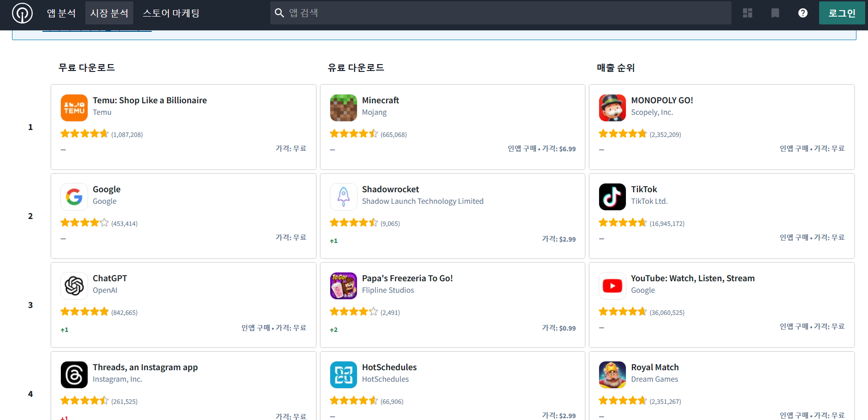Open the Shadowrocket title link
Image resolution: width=868 pixels, height=420 pixels.
click(x=391, y=189)
